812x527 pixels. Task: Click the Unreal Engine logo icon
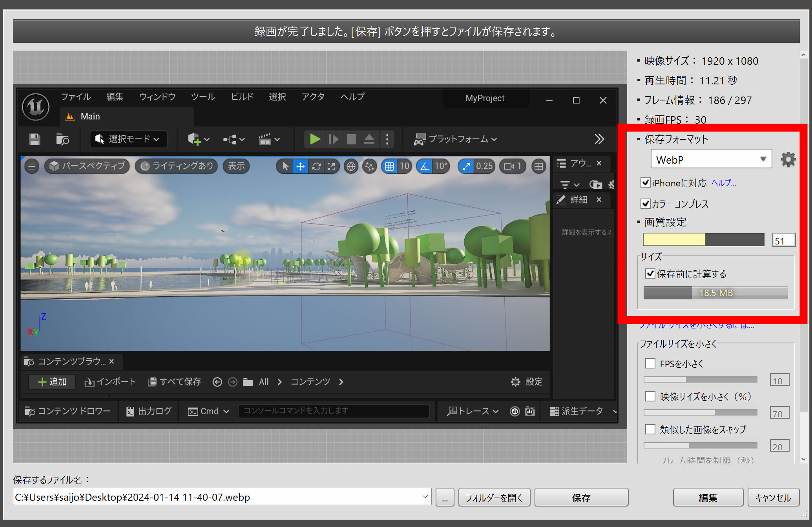click(36, 107)
